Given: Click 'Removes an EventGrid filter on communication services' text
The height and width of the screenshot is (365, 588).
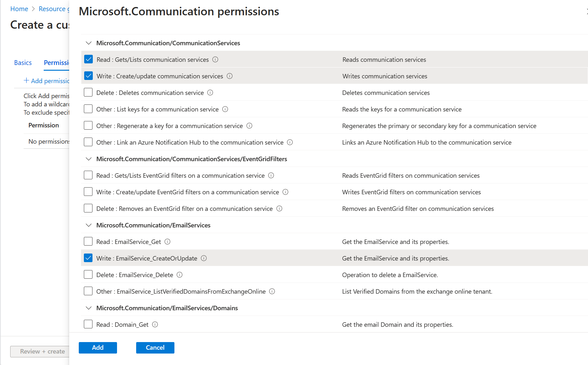Looking at the screenshot, I should click(418, 209).
